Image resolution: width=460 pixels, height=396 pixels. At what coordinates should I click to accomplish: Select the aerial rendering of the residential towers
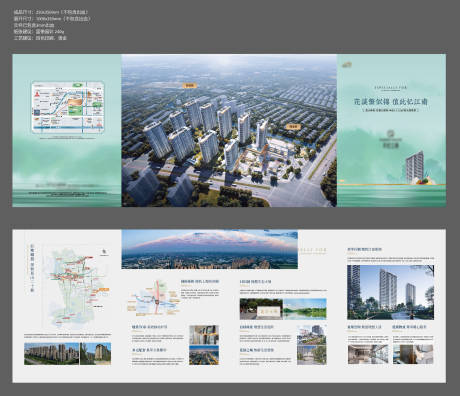coord(229,130)
